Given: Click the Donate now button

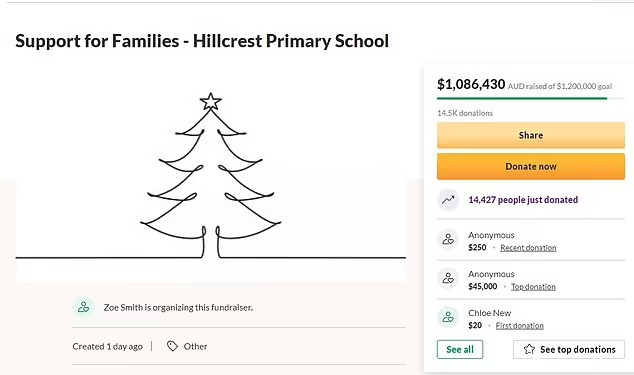Looking at the screenshot, I should pyautogui.click(x=531, y=166).
